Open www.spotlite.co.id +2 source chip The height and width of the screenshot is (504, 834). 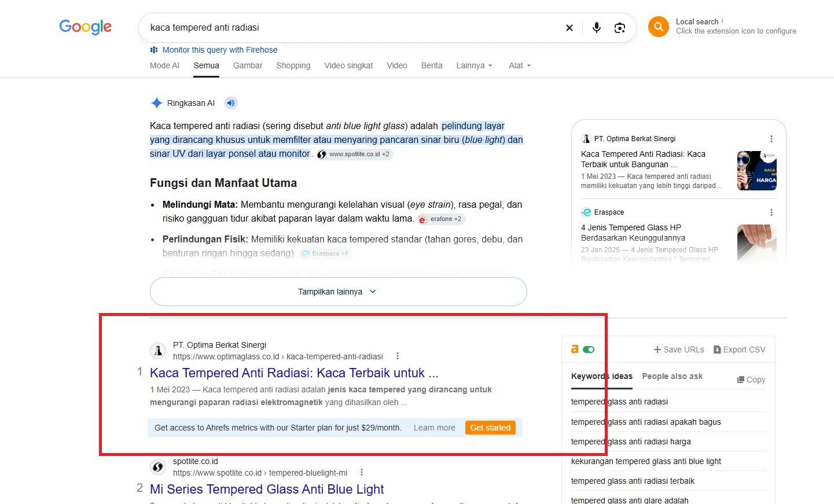tap(355, 154)
